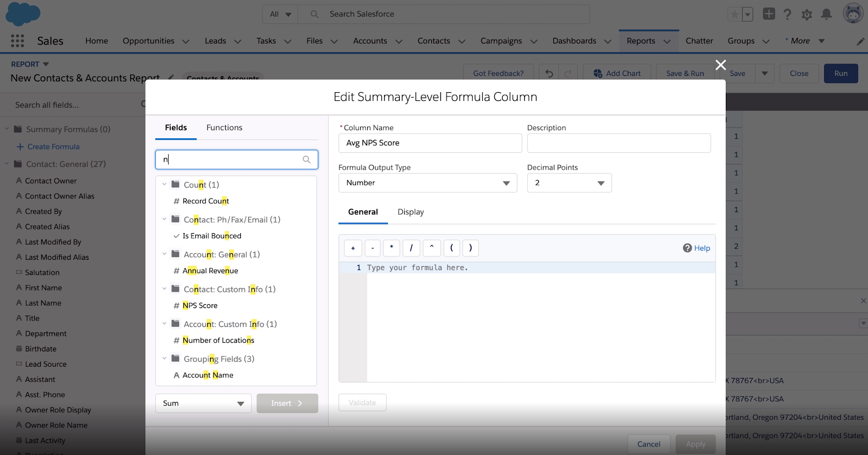Open the App Launcher grid icon
Screen dimensions: 868x455
[x=17, y=41]
